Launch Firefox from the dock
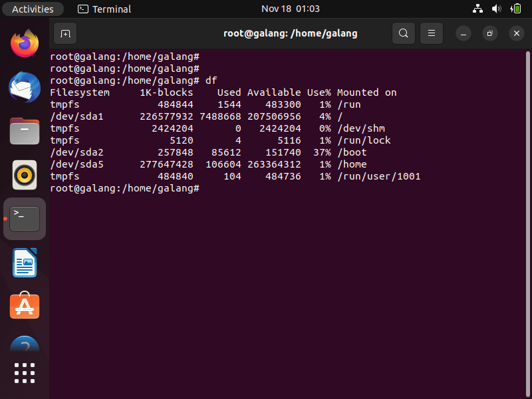Image resolution: width=532 pixels, height=399 pixels. pos(25,43)
